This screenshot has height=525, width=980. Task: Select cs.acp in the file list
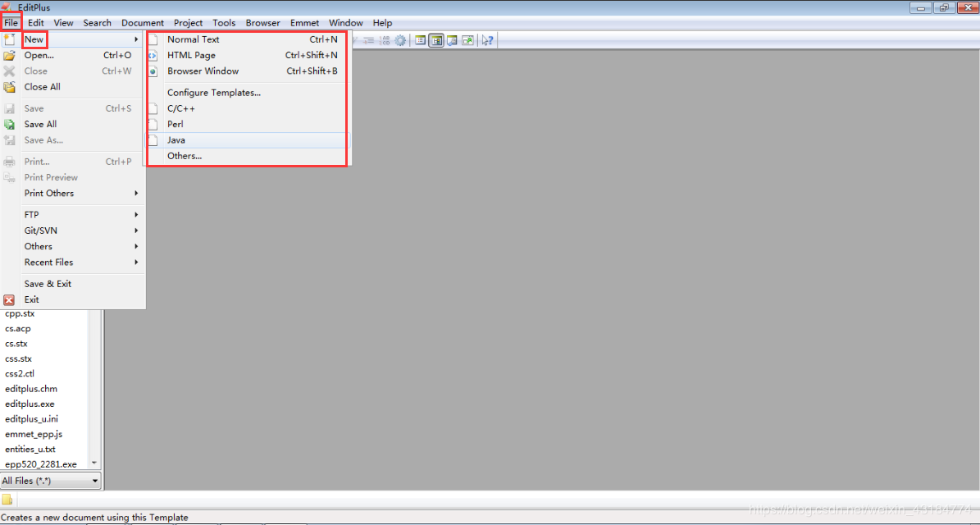click(x=17, y=329)
